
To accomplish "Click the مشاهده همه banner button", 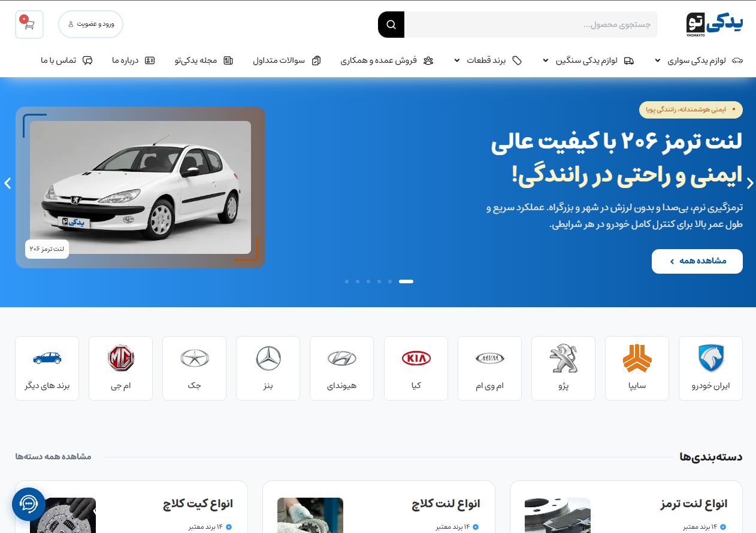I will coord(697,261).
